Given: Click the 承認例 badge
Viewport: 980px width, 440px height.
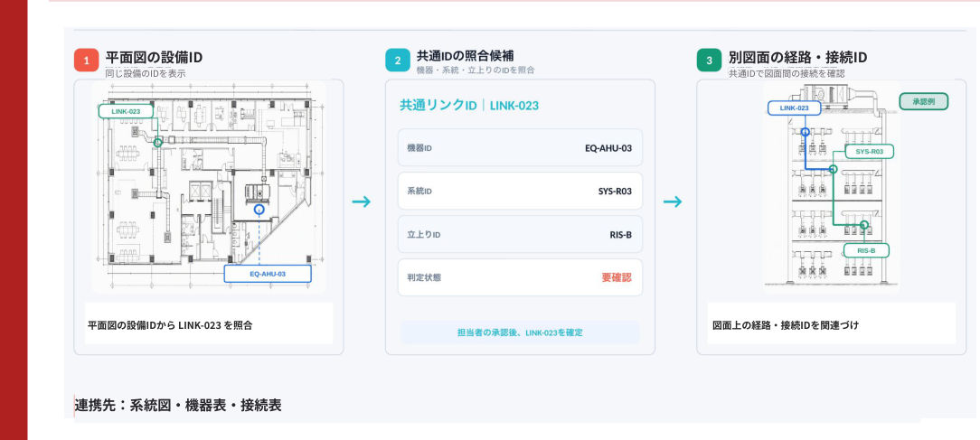Looking at the screenshot, I should click(x=924, y=101).
